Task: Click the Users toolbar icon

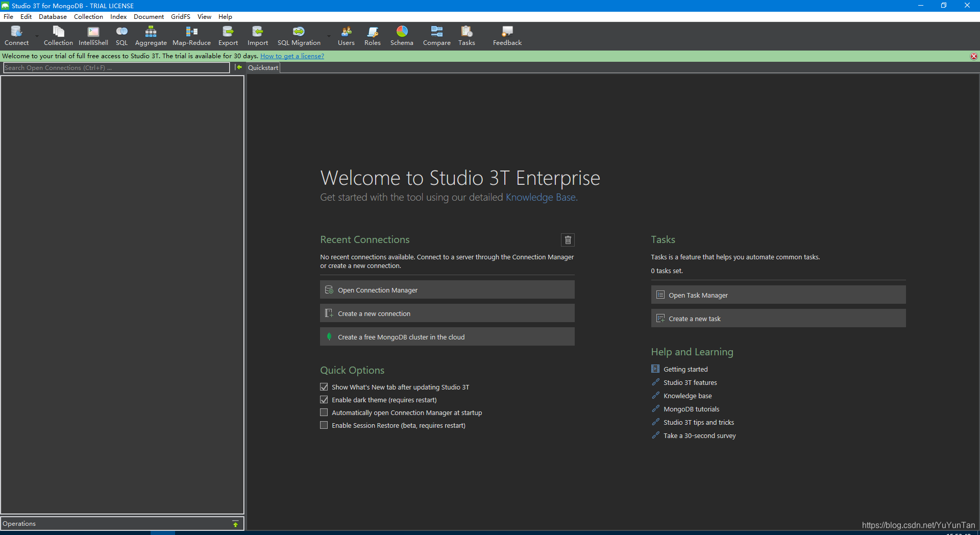Action: click(346, 36)
